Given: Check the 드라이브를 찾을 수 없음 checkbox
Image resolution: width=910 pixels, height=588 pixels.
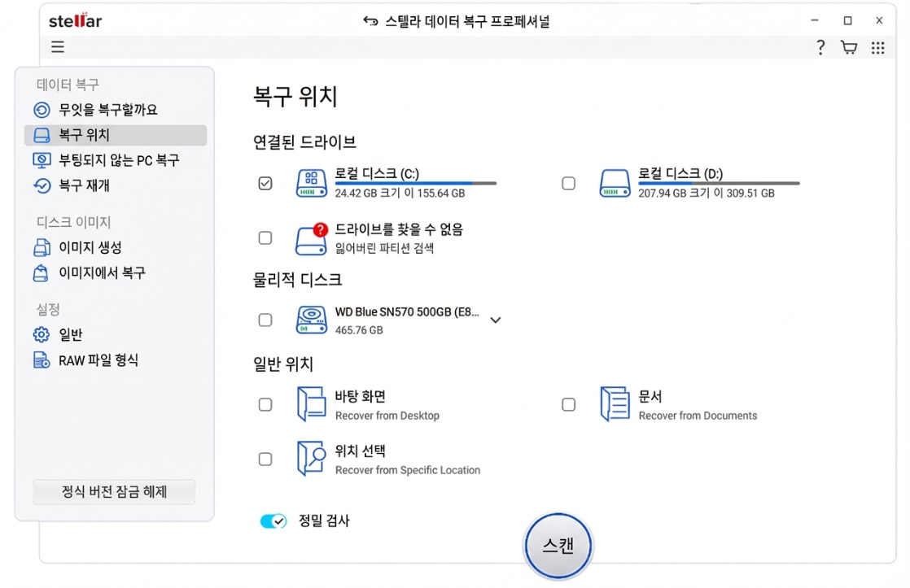Looking at the screenshot, I should point(265,238).
